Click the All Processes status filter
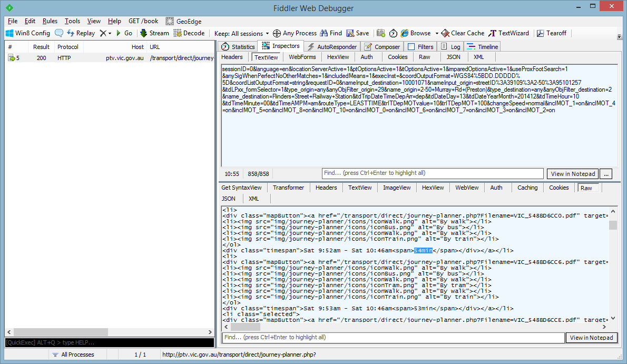Screen dimensions: 627x364 point(73,355)
